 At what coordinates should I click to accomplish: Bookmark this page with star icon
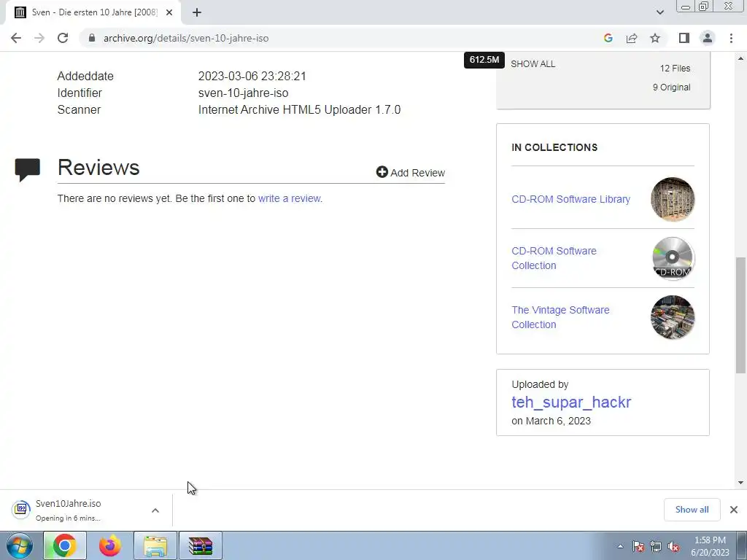[655, 38]
